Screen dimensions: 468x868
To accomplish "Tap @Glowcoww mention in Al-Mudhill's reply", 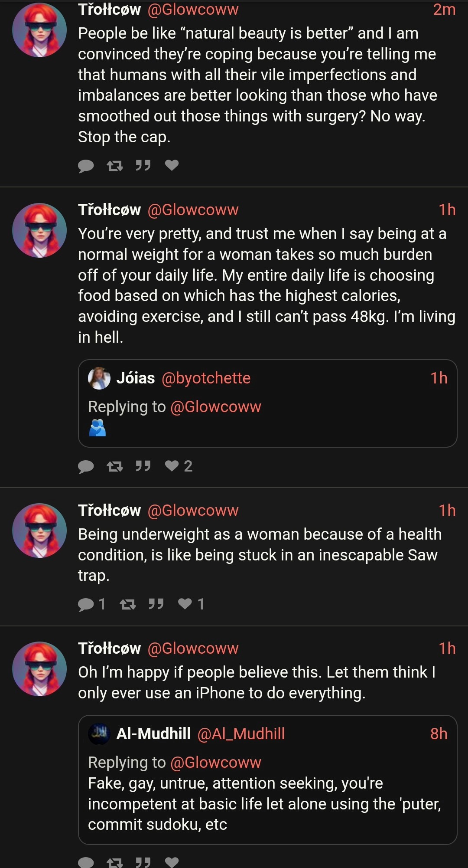I will 216,763.
